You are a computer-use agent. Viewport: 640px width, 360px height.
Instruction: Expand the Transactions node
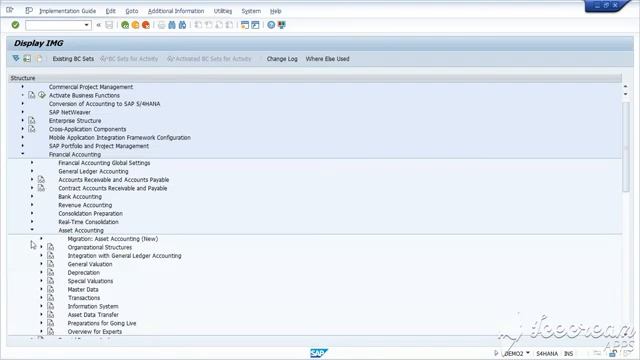(x=41, y=298)
